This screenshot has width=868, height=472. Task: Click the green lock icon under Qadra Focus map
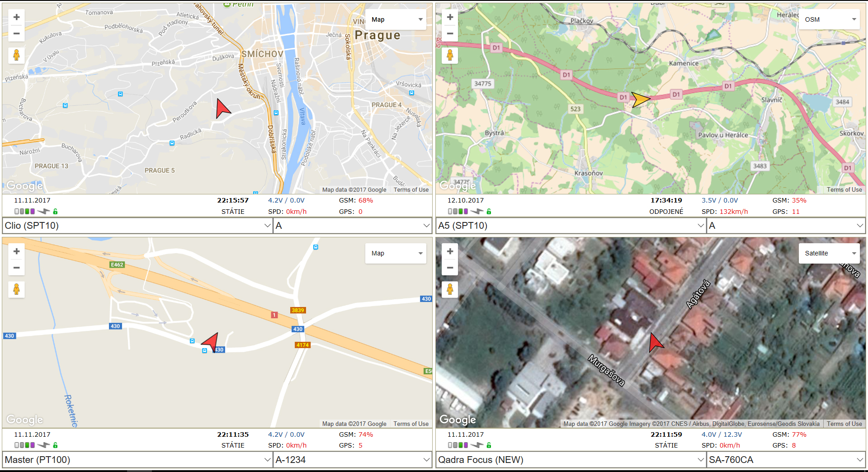(x=489, y=445)
